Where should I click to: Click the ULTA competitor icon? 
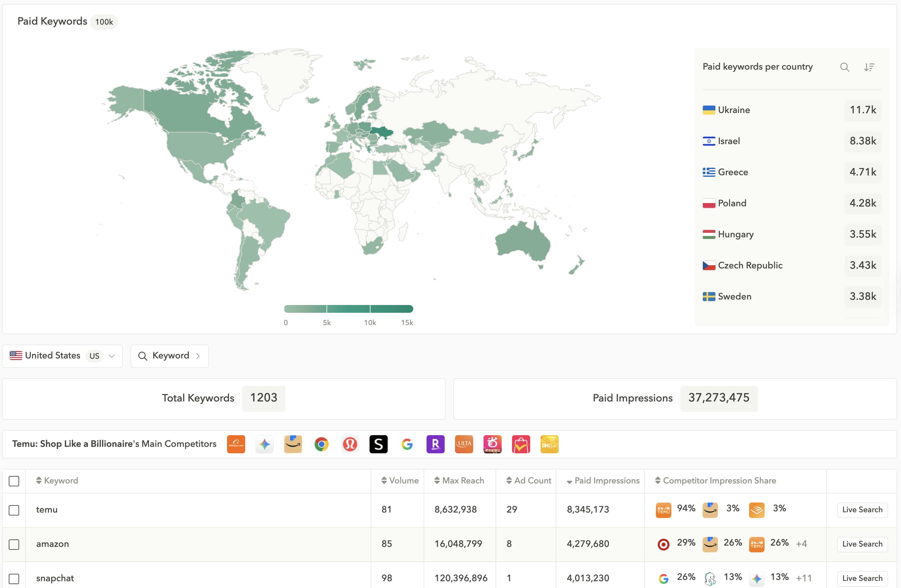point(464,444)
